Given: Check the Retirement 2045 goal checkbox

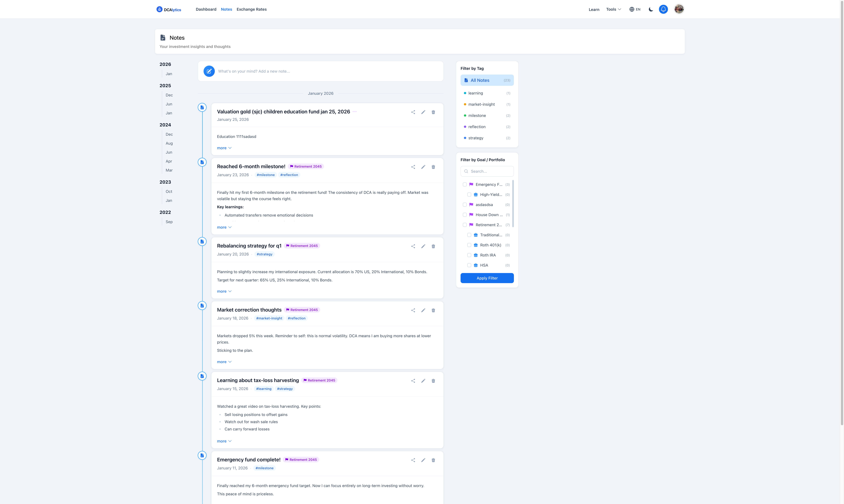Looking at the screenshot, I should click(x=465, y=225).
